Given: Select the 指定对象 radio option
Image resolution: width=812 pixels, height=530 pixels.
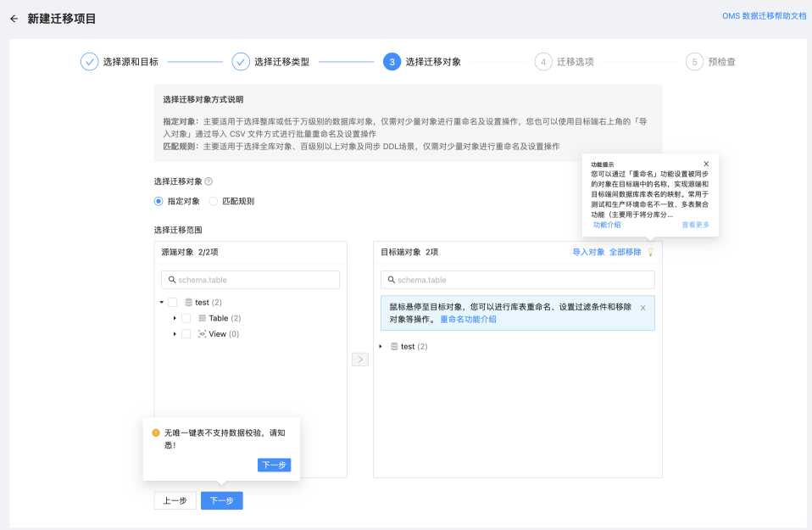Looking at the screenshot, I should click(159, 201).
